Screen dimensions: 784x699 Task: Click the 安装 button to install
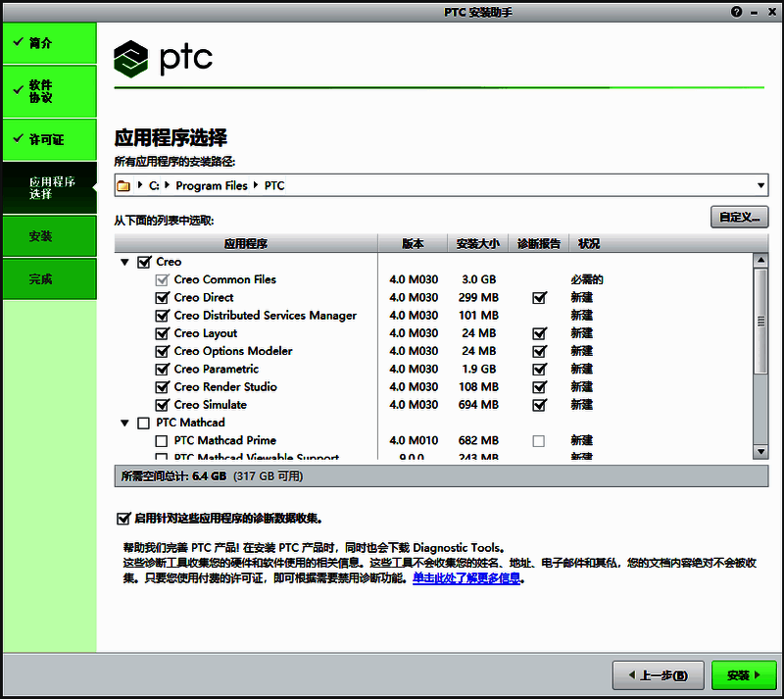(744, 675)
